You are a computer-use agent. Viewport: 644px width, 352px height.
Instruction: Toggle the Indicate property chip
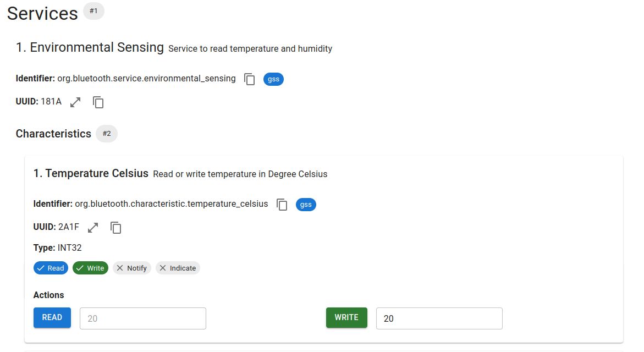(x=178, y=268)
